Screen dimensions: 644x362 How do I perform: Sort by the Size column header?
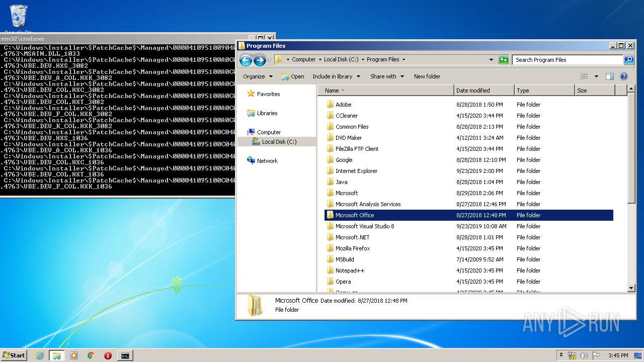pyautogui.click(x=595, y=90)
